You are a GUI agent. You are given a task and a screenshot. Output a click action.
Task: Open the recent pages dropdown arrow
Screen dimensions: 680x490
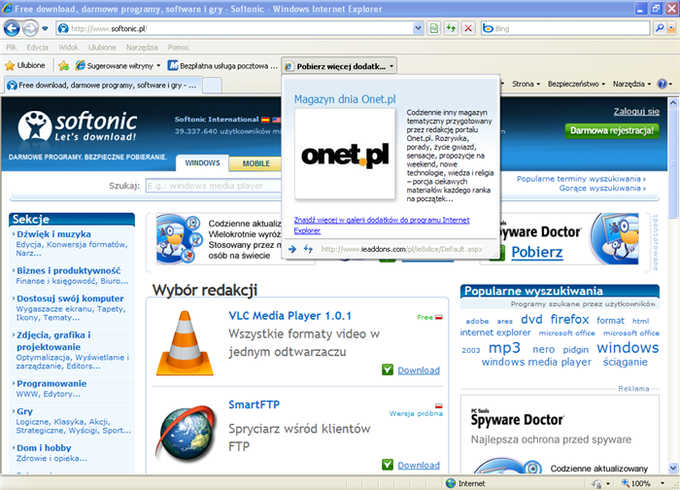click(45, 29)
